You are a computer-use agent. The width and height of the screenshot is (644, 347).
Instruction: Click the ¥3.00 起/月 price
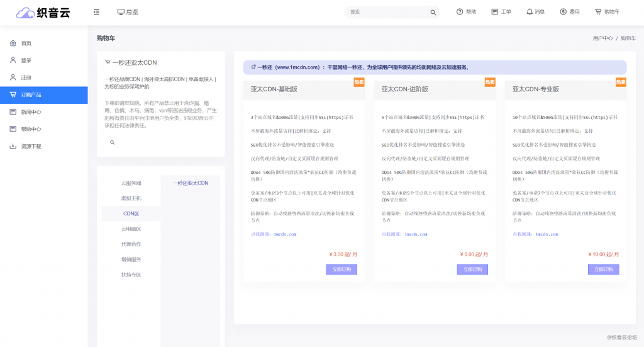343,254
